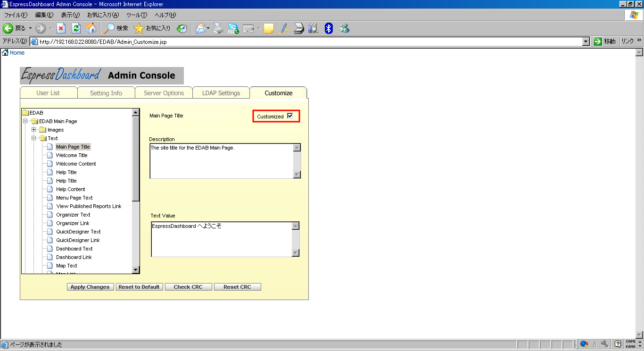Follow the Home link at top
This screenshot has width=644, height=351.
[17, 52]
